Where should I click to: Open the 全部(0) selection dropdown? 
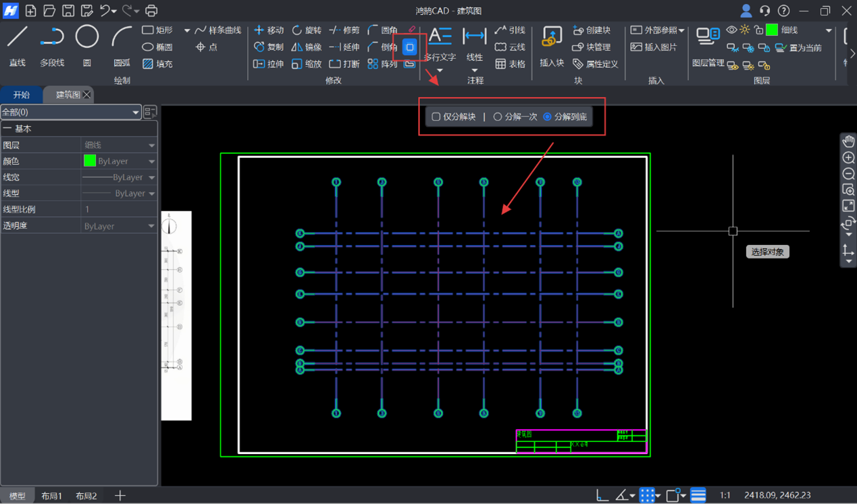pos(70,112)
